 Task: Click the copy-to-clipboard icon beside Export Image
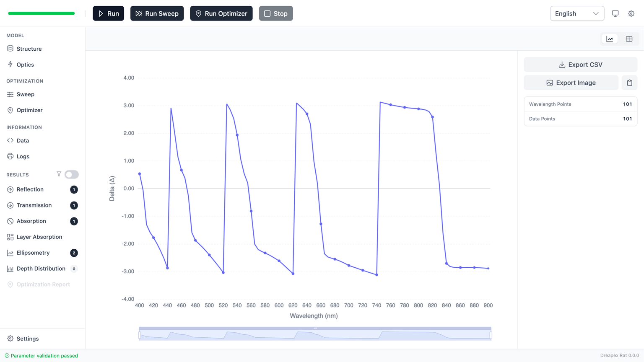coord(629,83)
